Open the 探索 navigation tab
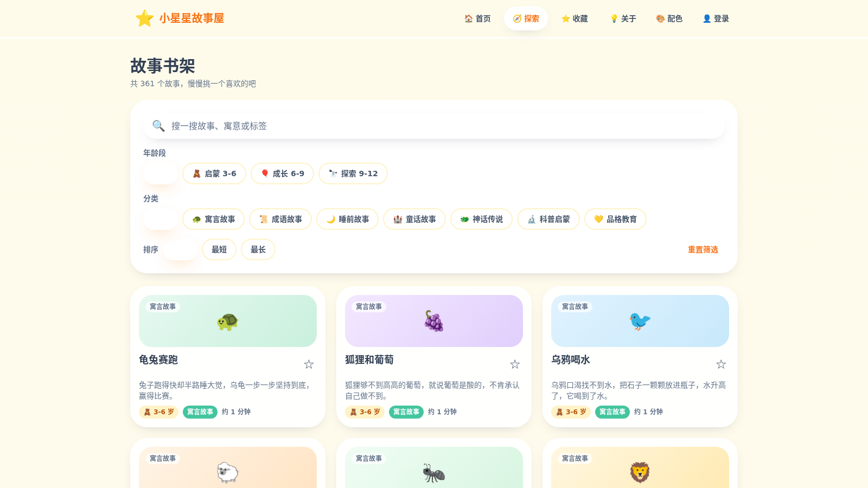The height and width of the screenshot is (488, 868). tap(526, 18)
